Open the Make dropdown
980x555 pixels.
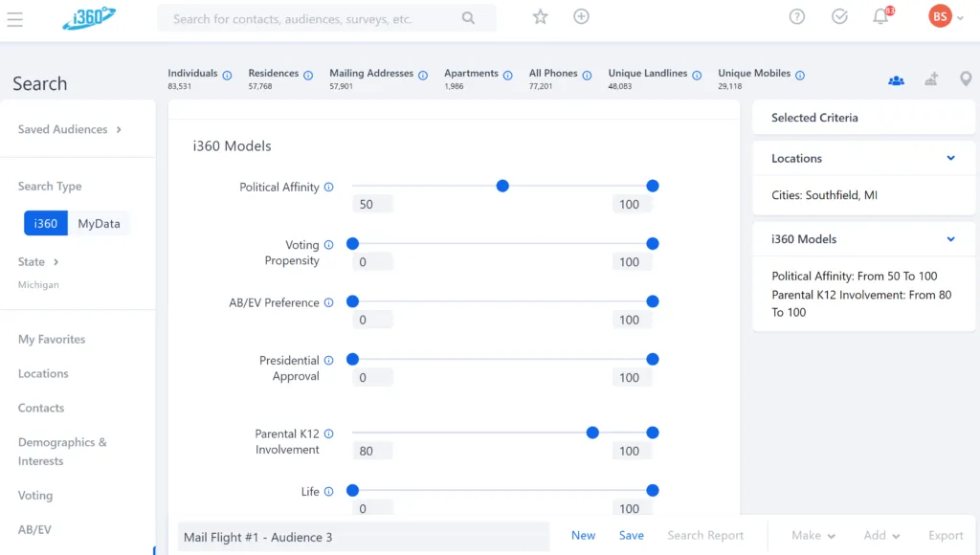[813, 536]
